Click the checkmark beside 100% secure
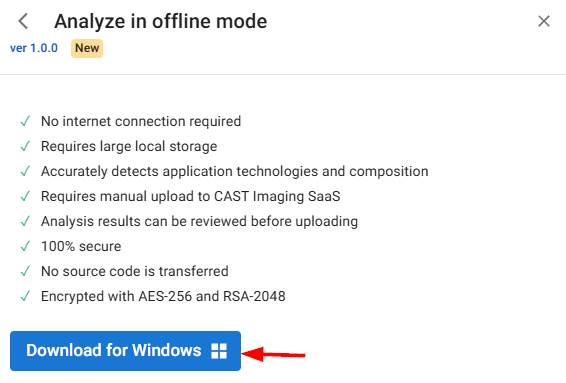Image resolution: width=566 pixels, height=383 pixels. pyautogui.click(x=25, y=246)
